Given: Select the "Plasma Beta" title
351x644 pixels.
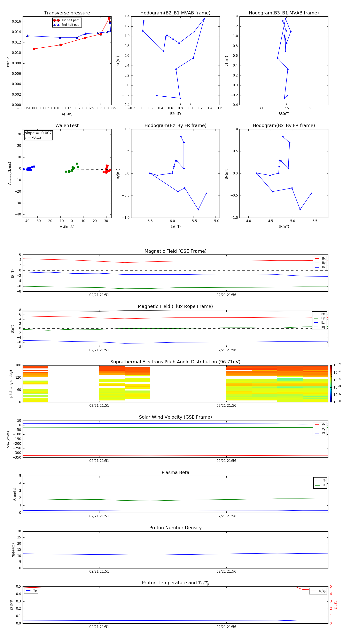Looking at the screenshot, I should pyautogui.click(x=175, y=473).
